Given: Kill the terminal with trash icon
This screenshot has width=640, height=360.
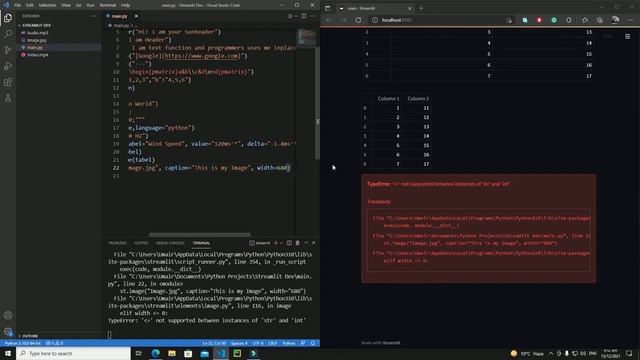Looking at the screenshot, I should (x=298, y=243).
